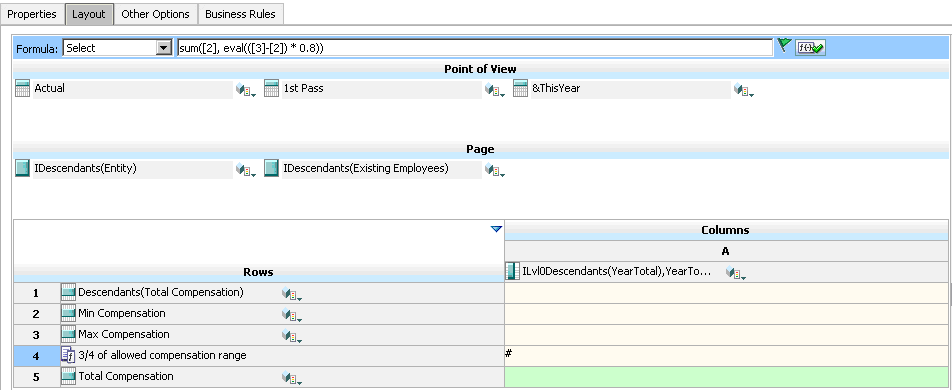Open member selector for row 5 Total Compensation
Screen dimensions: 952x391
point(292,378)
